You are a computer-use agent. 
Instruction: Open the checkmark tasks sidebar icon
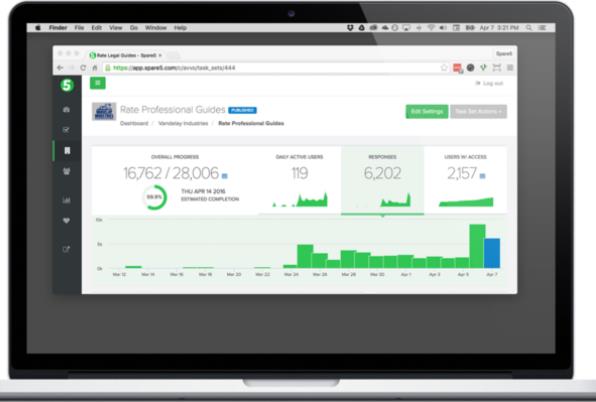[66, 130]
